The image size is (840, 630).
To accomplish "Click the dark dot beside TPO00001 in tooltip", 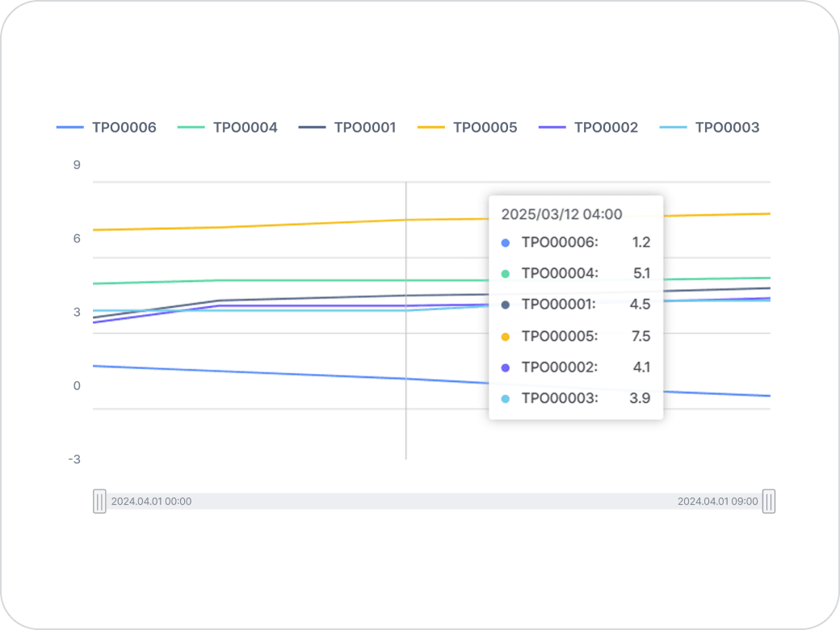I will tap(506, 304).
